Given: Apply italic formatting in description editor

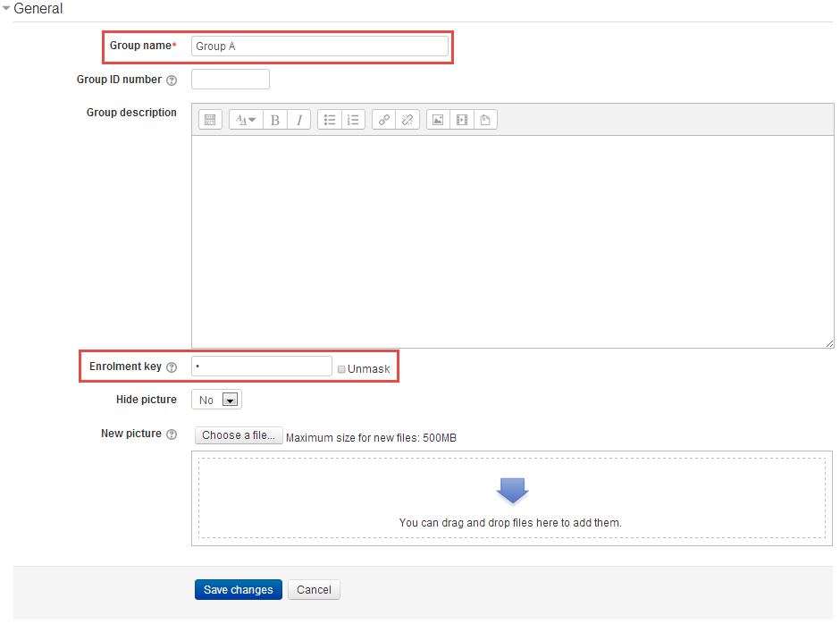Looking at the screenshot, I should coord(299,120).
